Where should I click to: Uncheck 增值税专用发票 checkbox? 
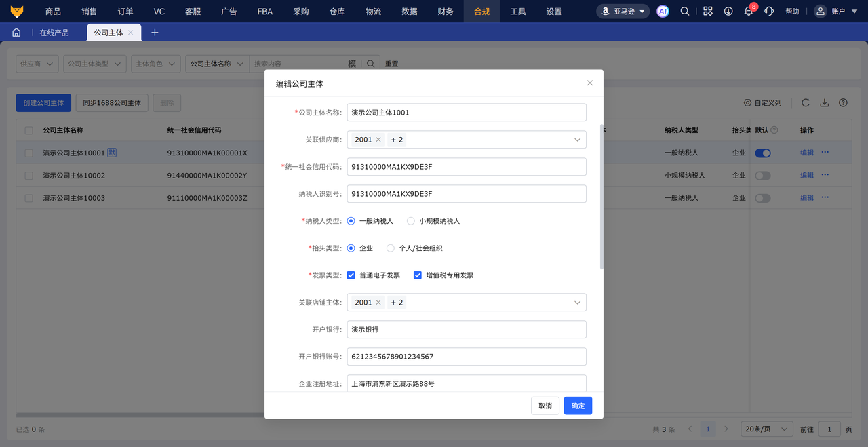coord(418,275)
